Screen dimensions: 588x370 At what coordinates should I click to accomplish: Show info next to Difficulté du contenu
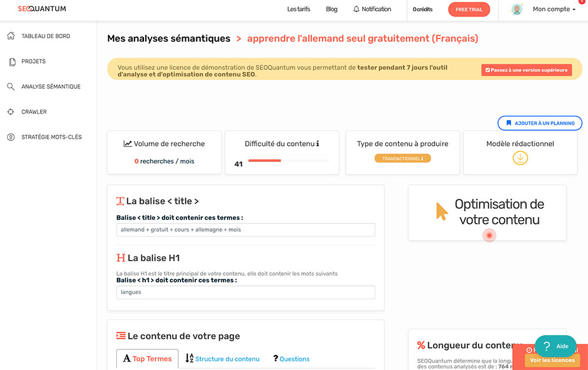click(x=318, y=144)
